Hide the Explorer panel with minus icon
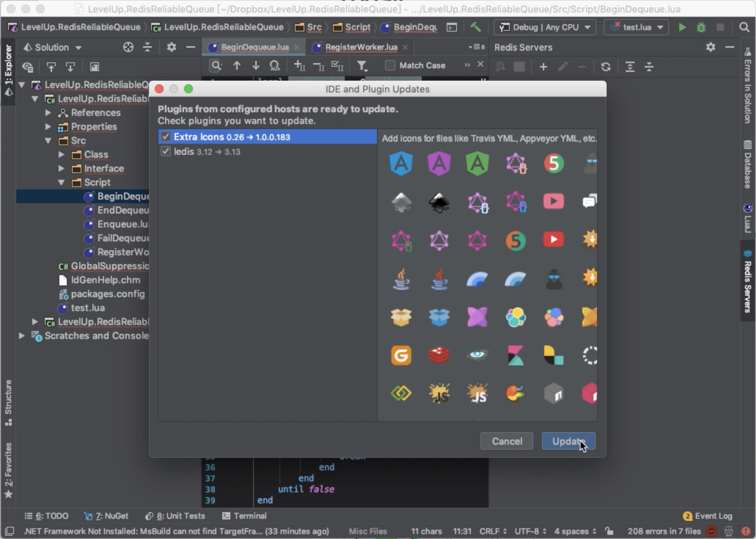 tap(191, 47)
